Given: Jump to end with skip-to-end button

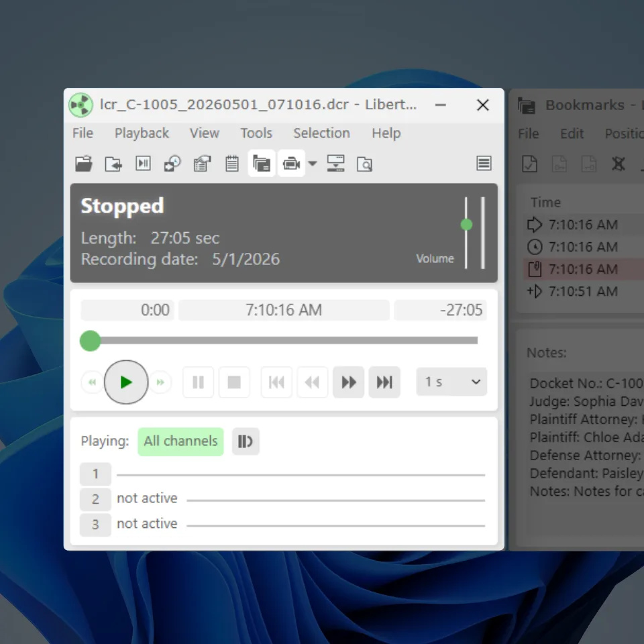Looking at the screenshot, I should [384, 382].
